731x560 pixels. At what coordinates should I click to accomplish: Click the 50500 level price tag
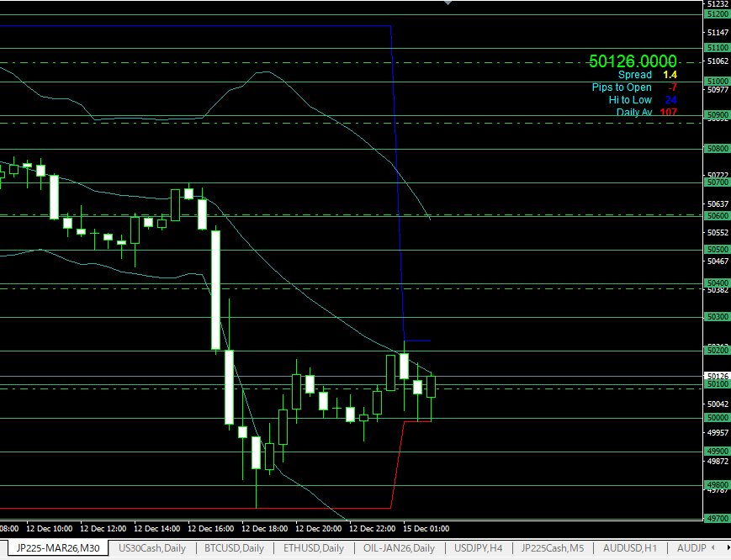tap(718, 250)
